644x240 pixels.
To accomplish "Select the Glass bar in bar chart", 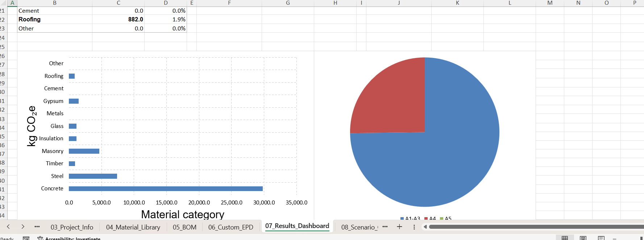I will pyautogui.click(x=72, y=126).
